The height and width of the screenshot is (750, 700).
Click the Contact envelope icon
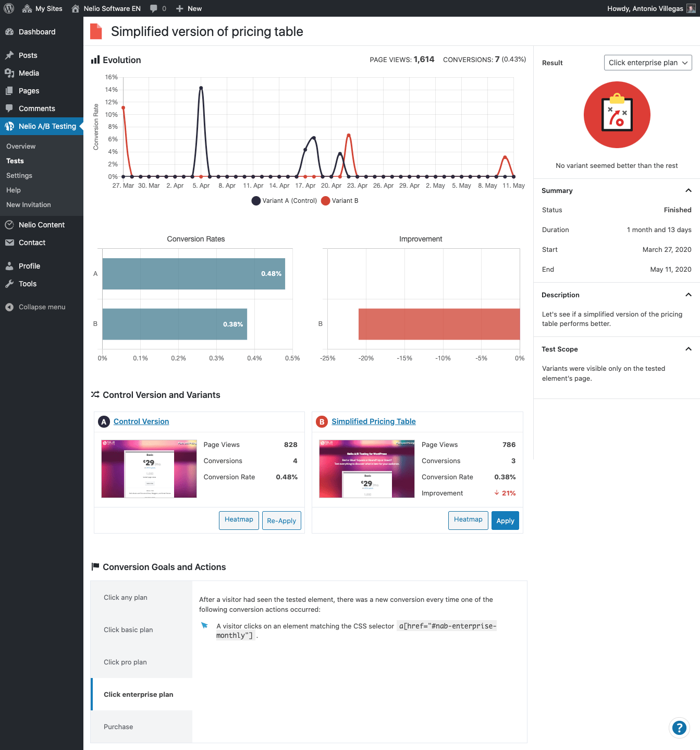9,243
